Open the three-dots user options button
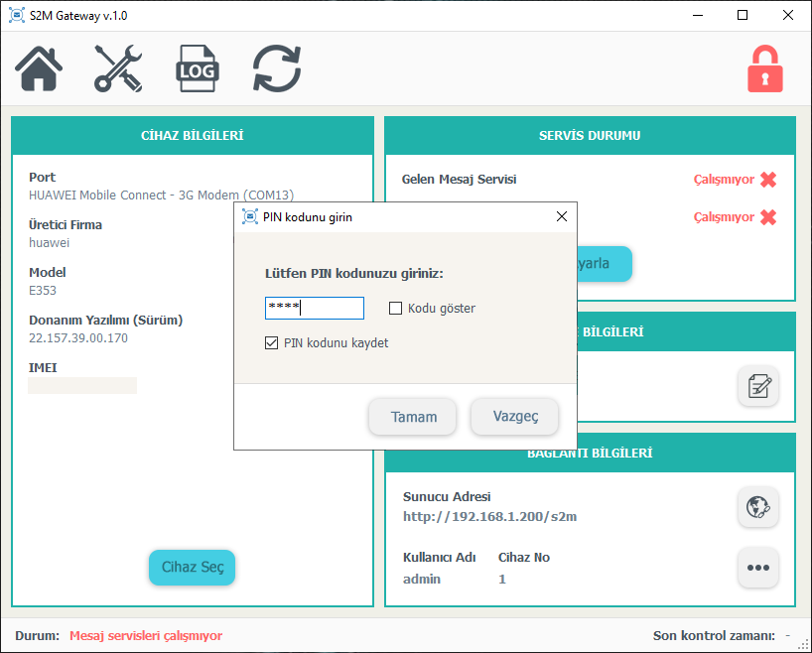This screenshot has width=812, height=653. [757, 568]
